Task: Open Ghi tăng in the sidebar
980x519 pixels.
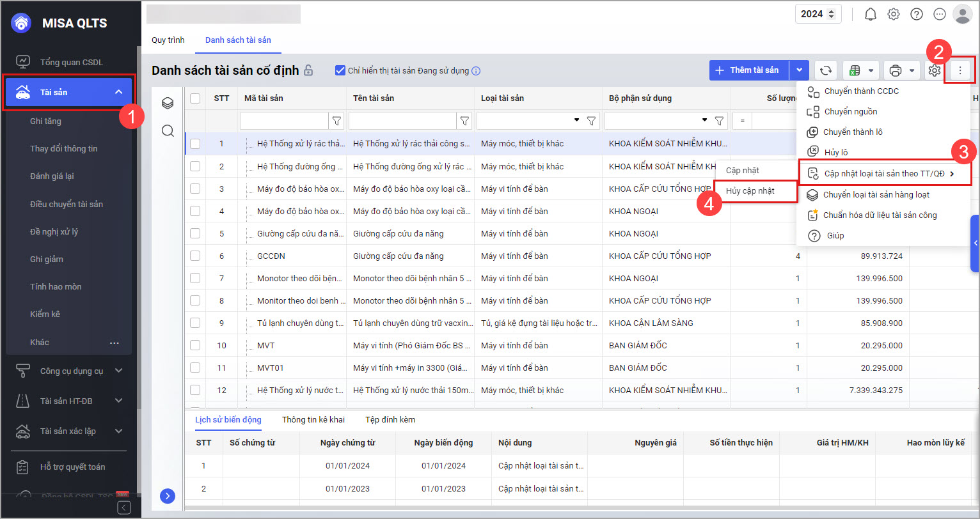Action: tap(45, 121)
